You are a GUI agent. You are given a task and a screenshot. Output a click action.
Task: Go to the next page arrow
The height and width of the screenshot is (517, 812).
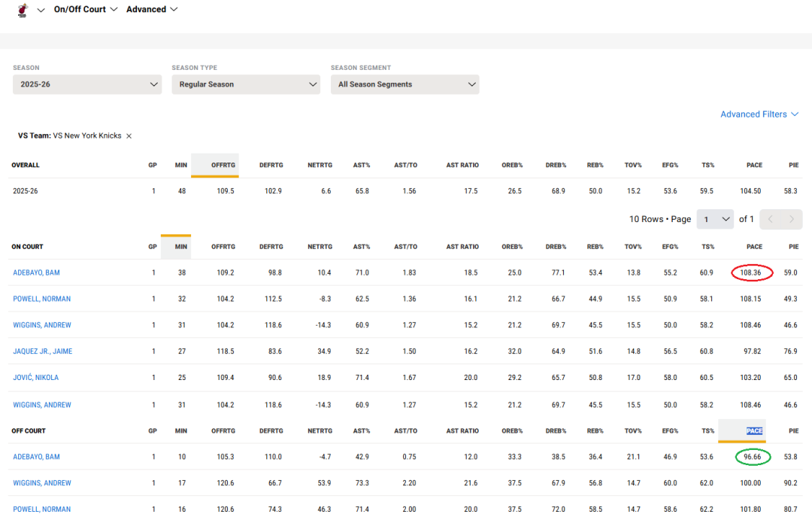(791, 219)
